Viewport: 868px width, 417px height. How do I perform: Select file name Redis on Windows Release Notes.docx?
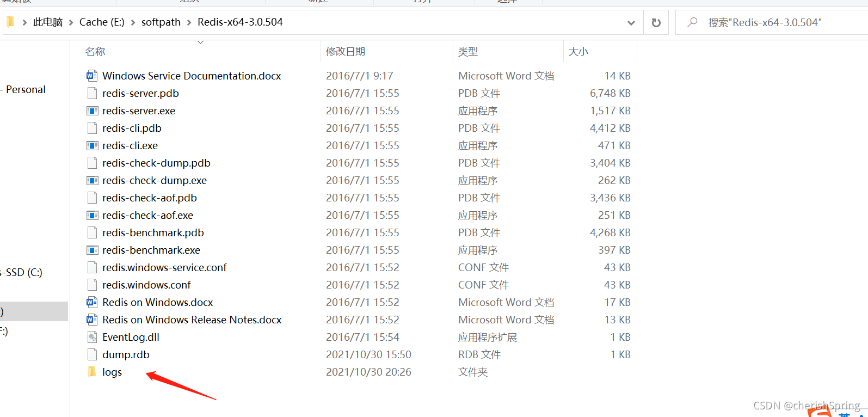[x=192, y=320]
